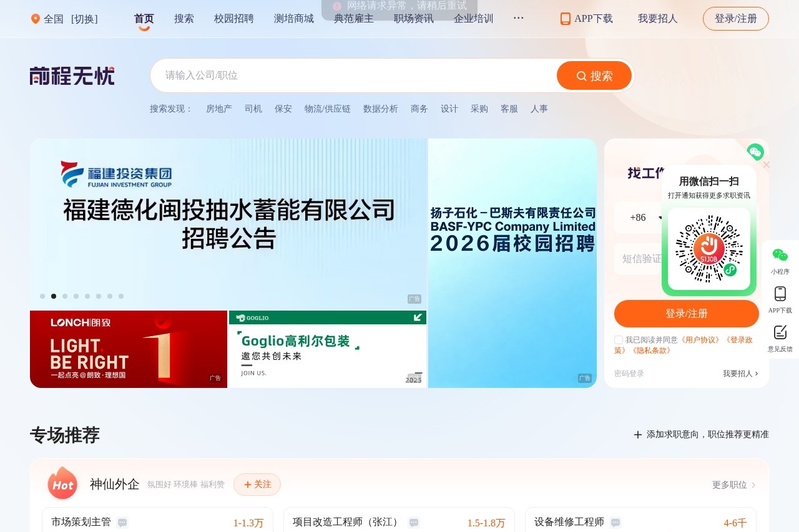This screenshot has height=532, width=799.
Task: Click the + 关注 follow button
Action: [x=257, y=485]
